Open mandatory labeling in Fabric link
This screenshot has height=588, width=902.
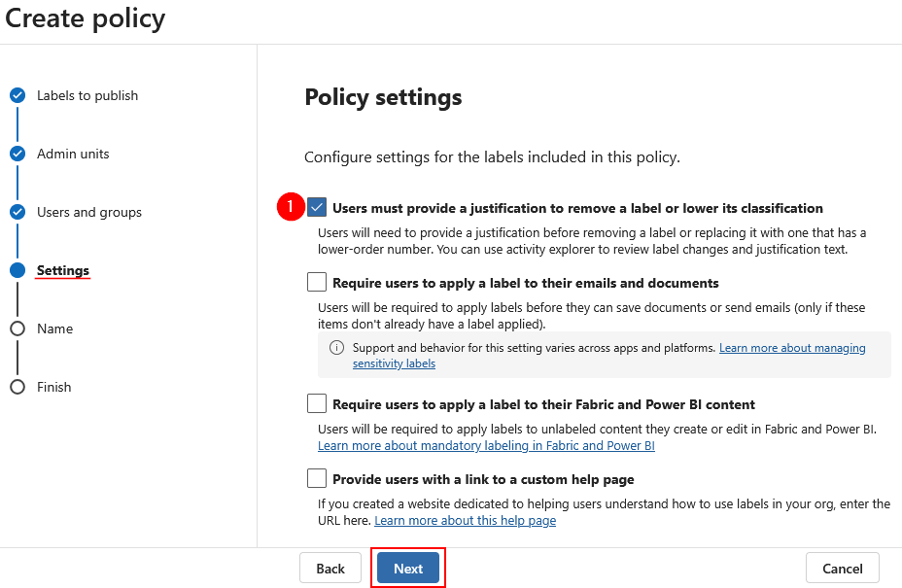click(x=486, y=445)
